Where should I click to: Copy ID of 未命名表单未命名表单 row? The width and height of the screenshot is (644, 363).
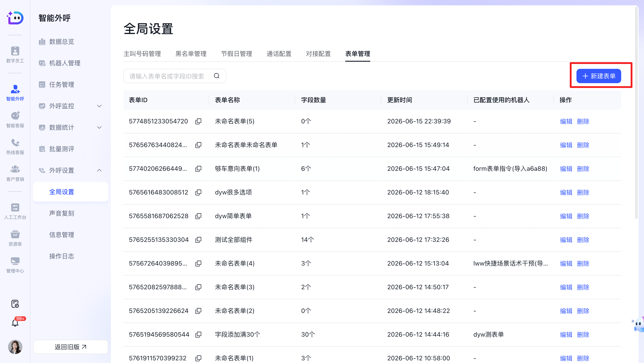click(198, 145)
